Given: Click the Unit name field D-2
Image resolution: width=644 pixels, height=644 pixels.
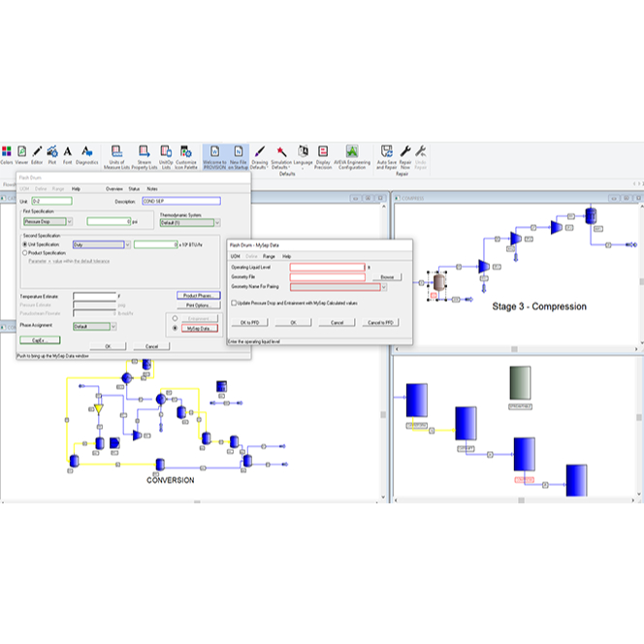Looking at the screenshot, I should 52,202.
